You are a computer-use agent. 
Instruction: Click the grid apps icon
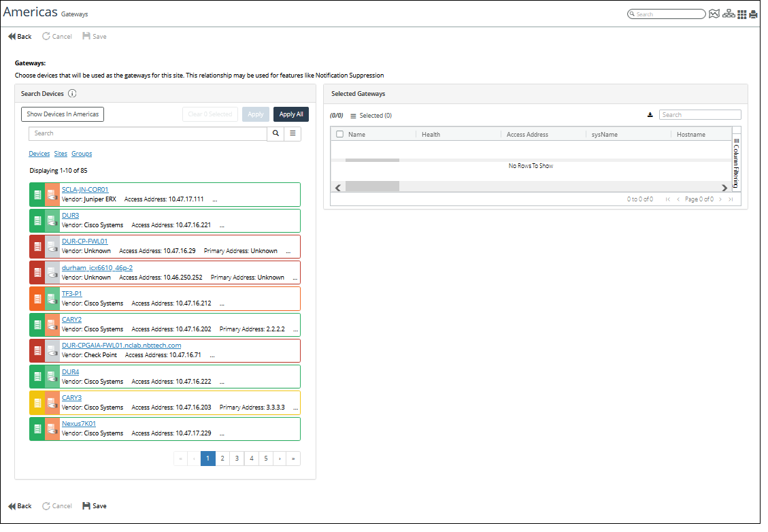742,14
